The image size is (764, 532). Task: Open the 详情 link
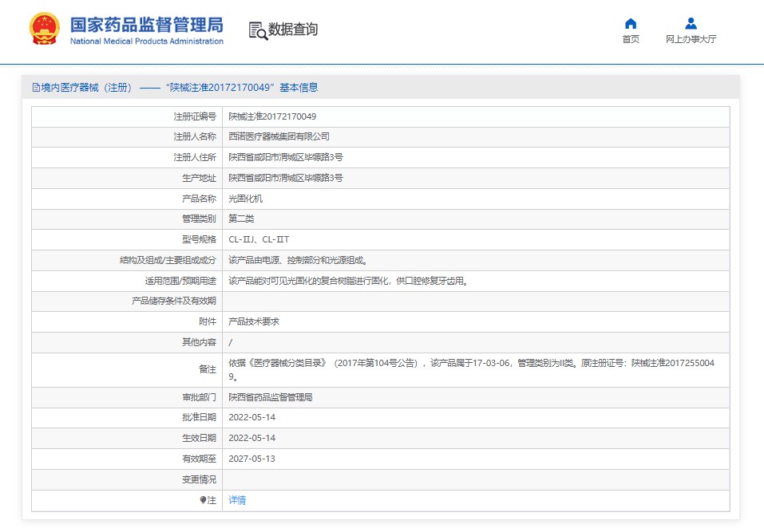pos(237,500)
